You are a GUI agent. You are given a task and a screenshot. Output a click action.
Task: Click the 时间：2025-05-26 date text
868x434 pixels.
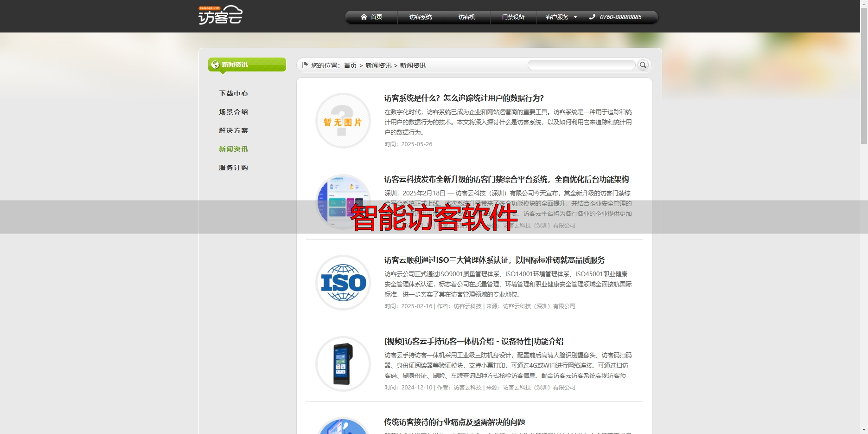coord(408,144)
